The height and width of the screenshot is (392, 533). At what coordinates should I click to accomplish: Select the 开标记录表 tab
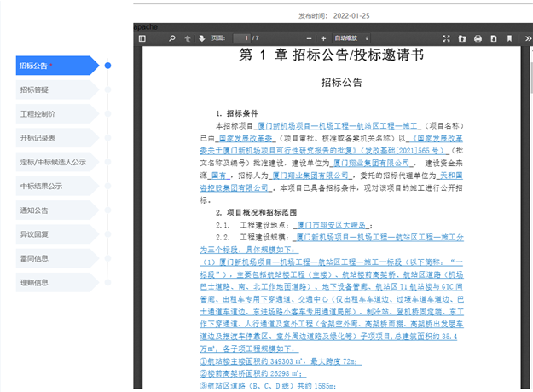57,138
